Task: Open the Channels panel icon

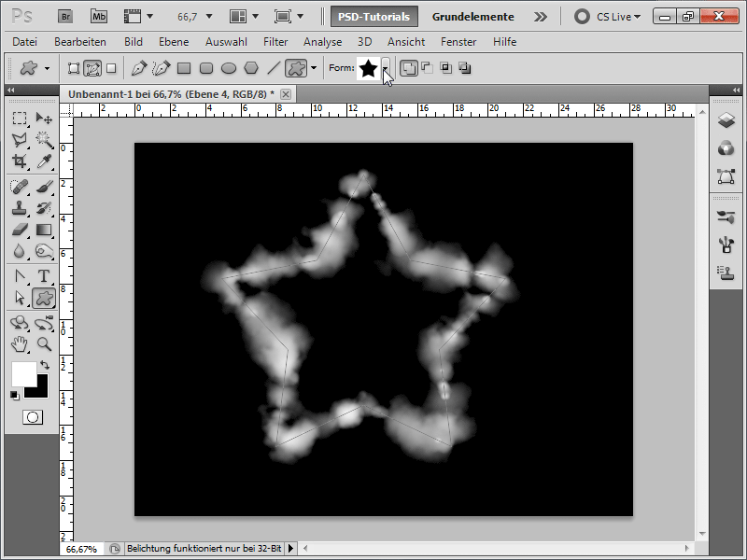Action: pyautogui.click(x=726, y=148)
